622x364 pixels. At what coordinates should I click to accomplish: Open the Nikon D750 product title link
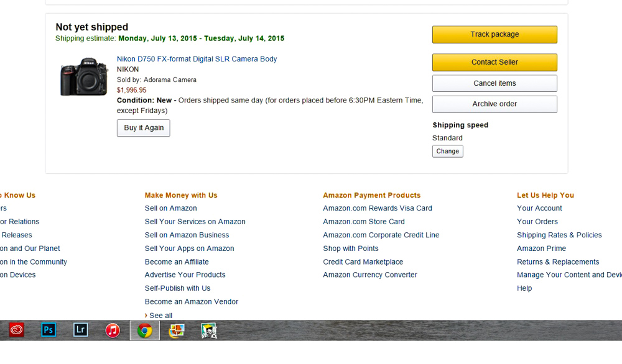click(197, 59)
